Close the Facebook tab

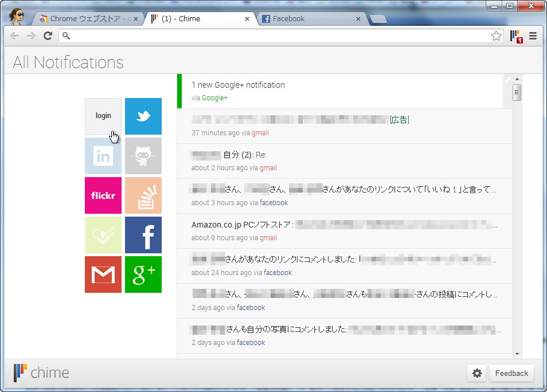pyautogui.click(x=358, y=19)
